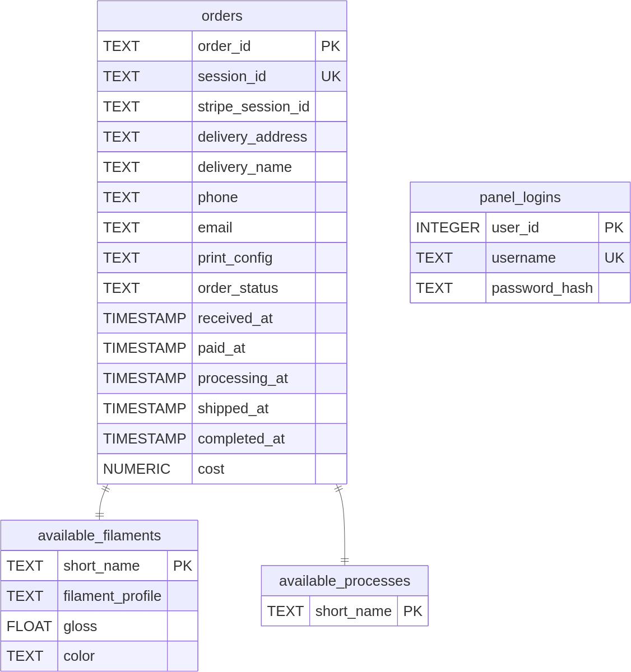The height and width of the screenshot is (672, 631).
Task: Select the stripe_session_id column name
Action: (x=253, y=106)
